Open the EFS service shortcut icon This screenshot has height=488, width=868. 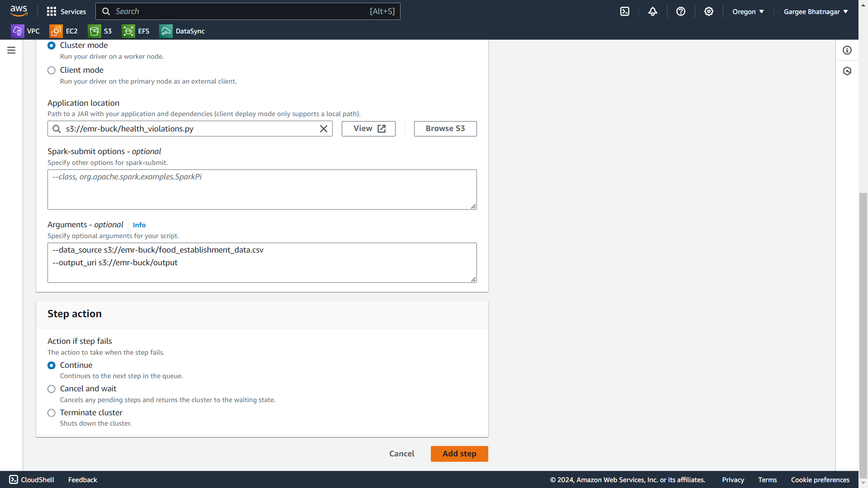click(x=128, y=31)
